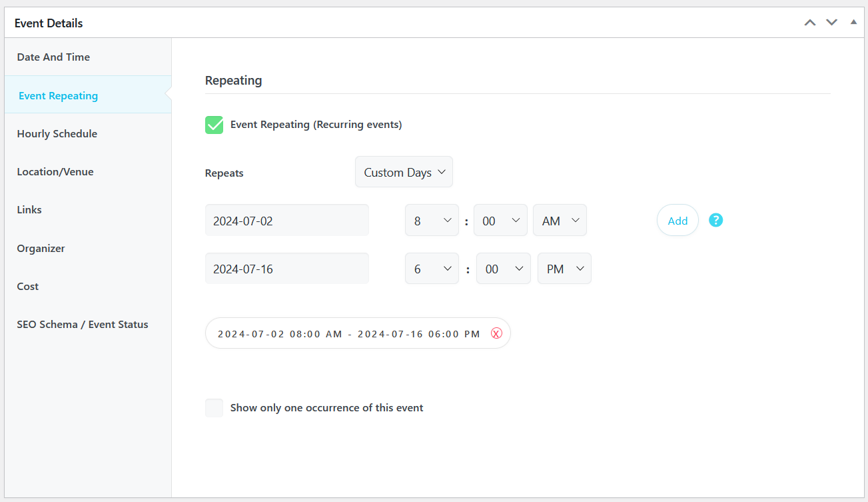Click the Add button
This screenshot has height=502, width=868.
[677, 220]
